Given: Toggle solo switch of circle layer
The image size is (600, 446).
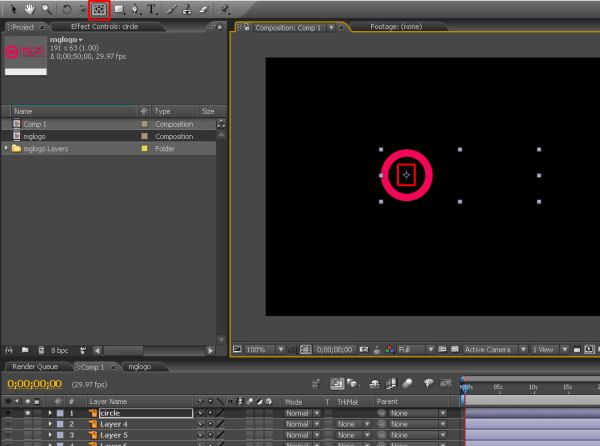Looking at the screenshot, I should pyautogui.click(x=28, y=413).
